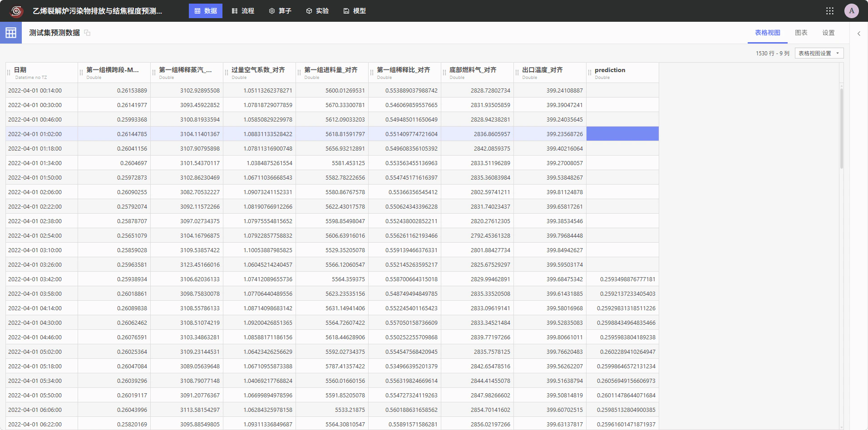Screen dimensions: 868x430
Task: Click drag handle icon of 日期 column
Action: [x=9, y=73]
